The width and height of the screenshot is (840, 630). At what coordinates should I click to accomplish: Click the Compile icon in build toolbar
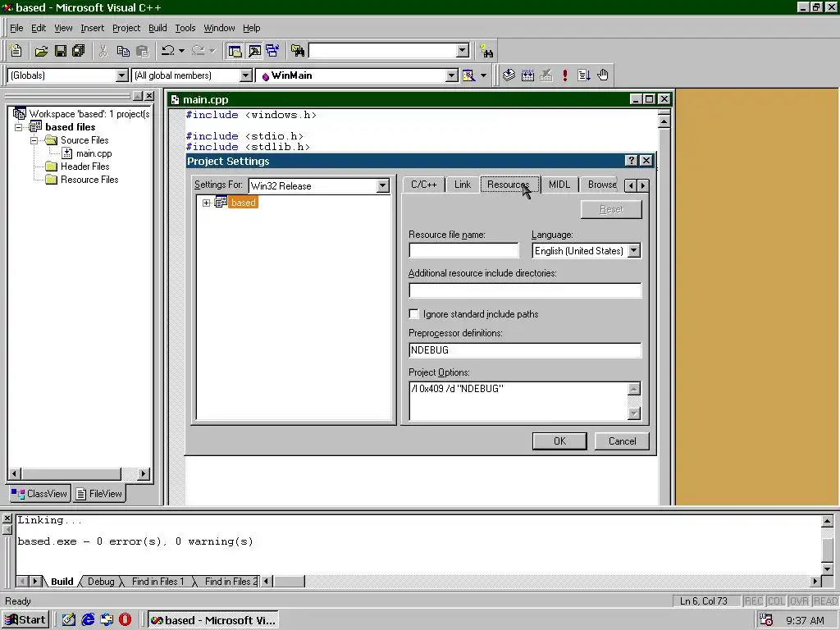[x=509, y=75]
